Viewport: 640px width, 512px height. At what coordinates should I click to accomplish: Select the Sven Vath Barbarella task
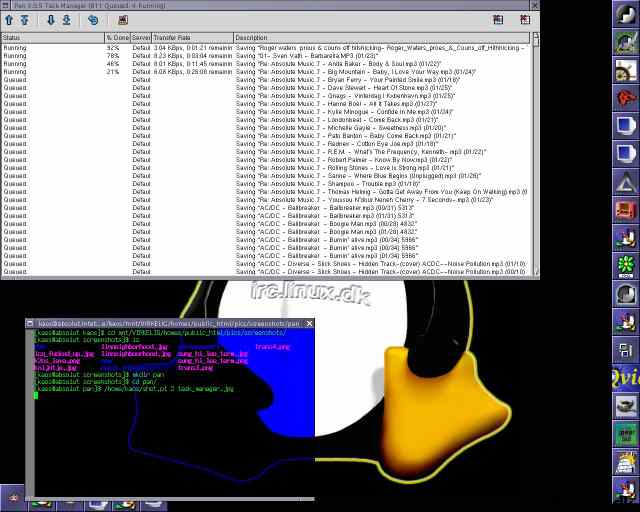265,56
